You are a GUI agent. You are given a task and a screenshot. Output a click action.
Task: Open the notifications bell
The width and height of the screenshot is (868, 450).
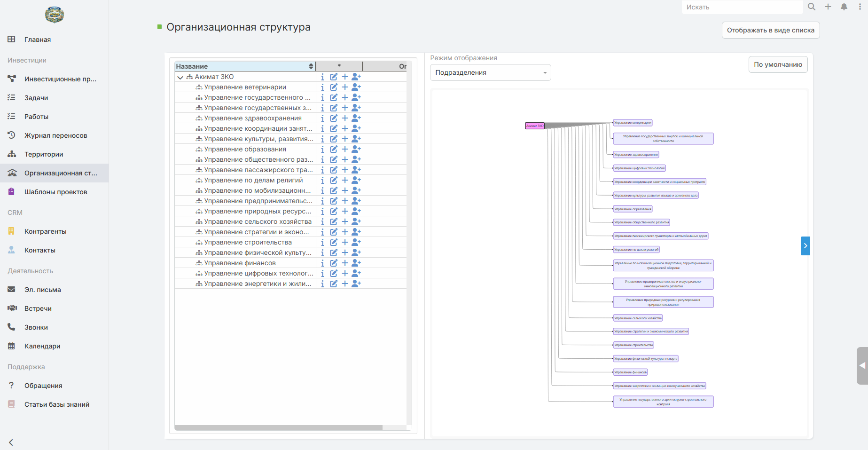click(844, 7)
